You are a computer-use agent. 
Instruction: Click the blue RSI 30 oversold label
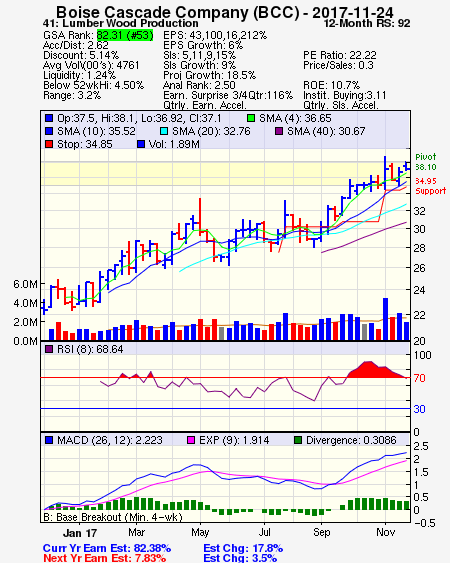coord(419,409)
